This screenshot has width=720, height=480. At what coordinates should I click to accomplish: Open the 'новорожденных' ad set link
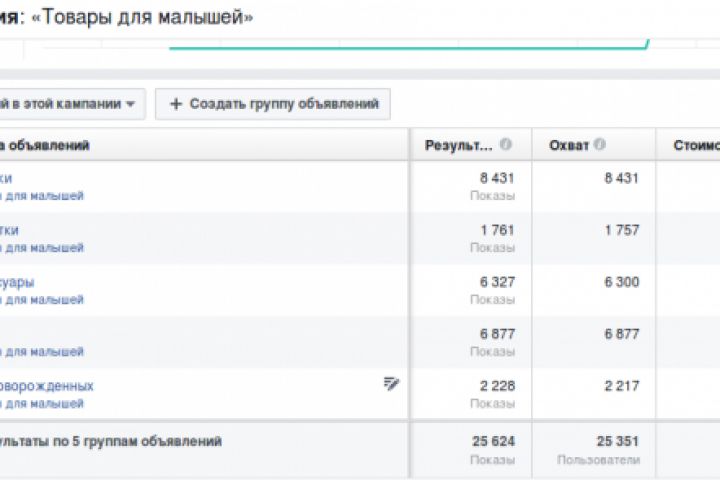pos(48,385)
